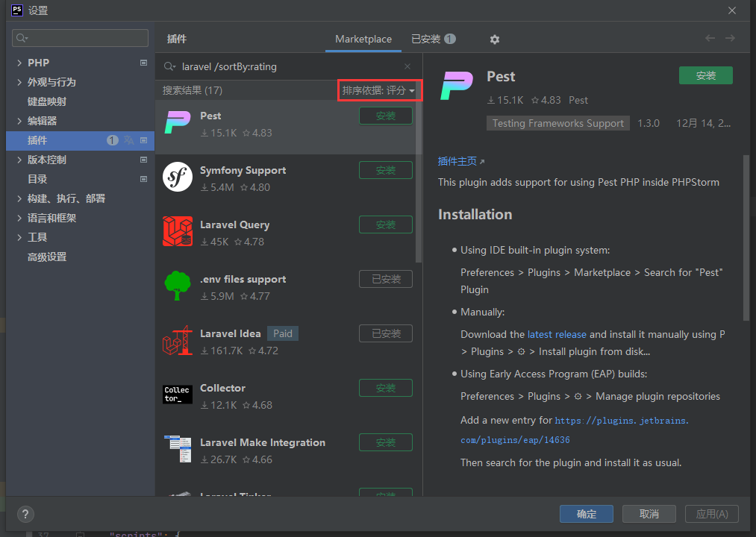Viewport: 756px width, 537px height.
Task: Click the Laravel Query plugin icon
Action: 178,231
